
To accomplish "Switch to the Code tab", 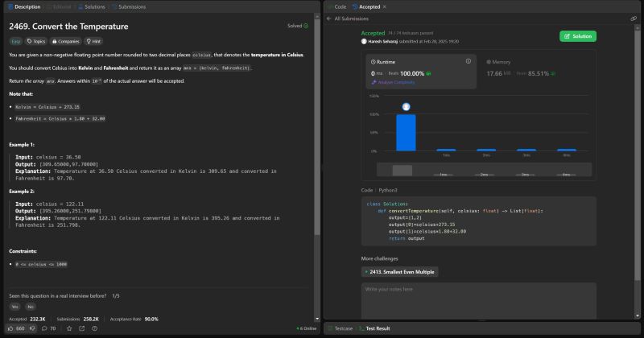I will click(336, 6).
